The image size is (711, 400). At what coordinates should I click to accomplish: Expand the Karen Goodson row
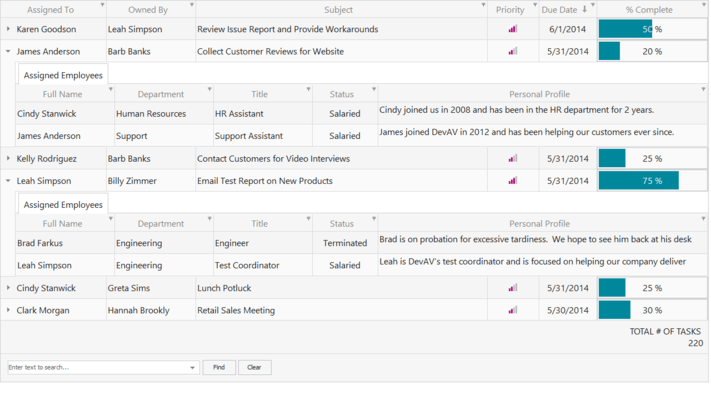coord(8,29)
